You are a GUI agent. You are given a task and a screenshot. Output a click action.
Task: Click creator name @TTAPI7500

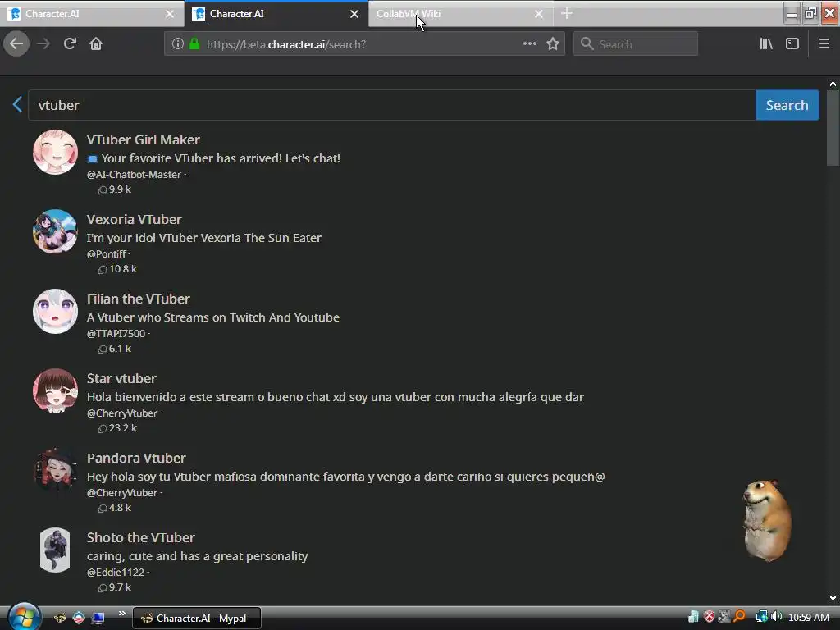(116, 334)
